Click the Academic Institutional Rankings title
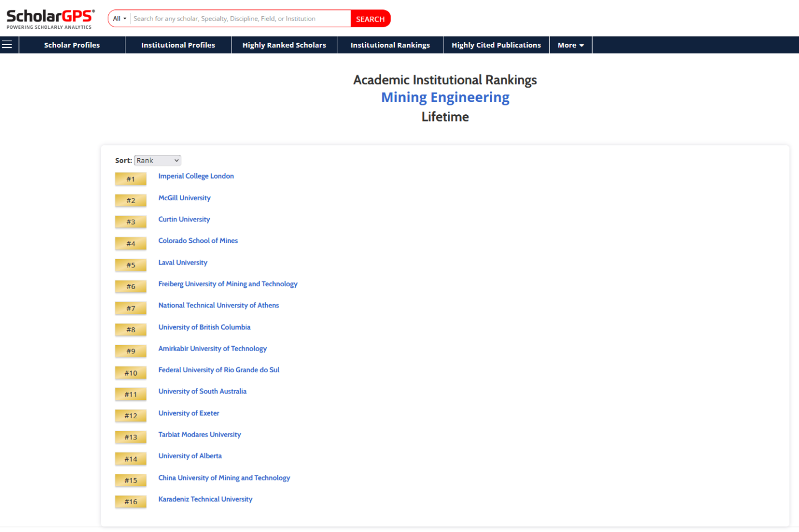This screenshot has height=532, width=799. coord(445,80)
